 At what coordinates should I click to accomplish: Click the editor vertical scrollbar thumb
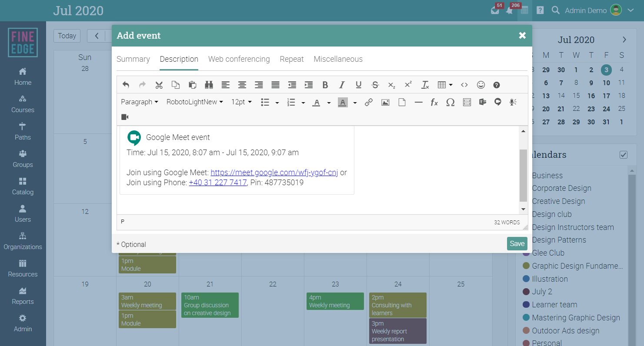pyautogui.click(x=523, y=175)
